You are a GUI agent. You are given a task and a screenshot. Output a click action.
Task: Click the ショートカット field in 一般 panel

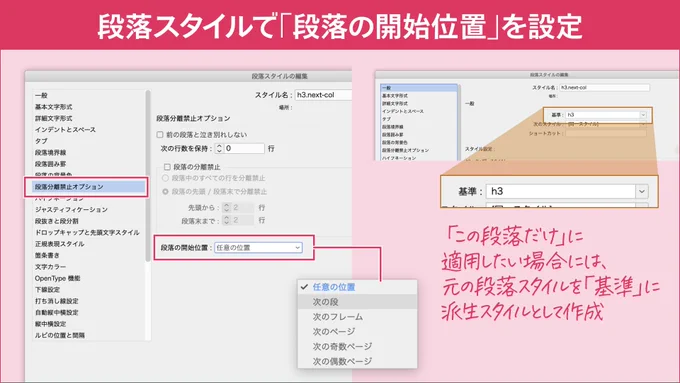pos(606,133)
